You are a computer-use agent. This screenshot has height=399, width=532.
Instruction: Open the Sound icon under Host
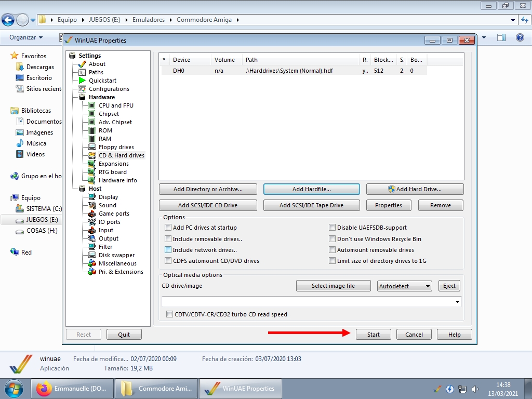pyautogui.click(x=92, y=205)
